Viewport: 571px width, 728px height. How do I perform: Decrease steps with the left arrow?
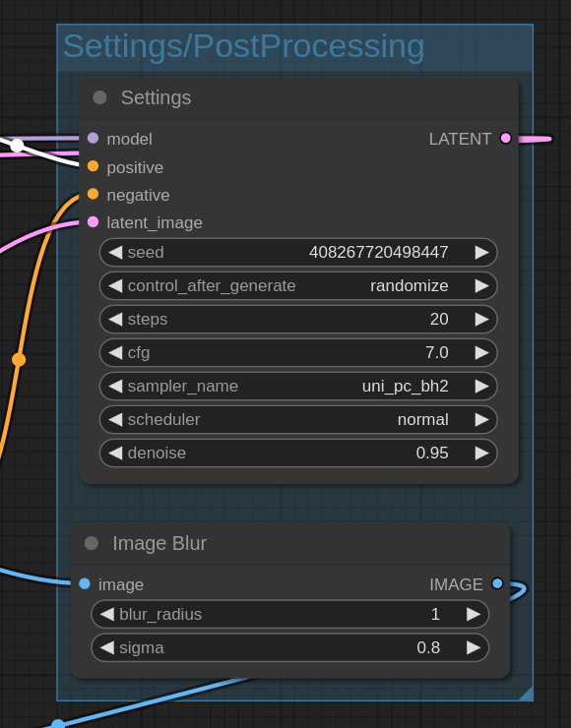pyautogui.click(x=115, y=320)
